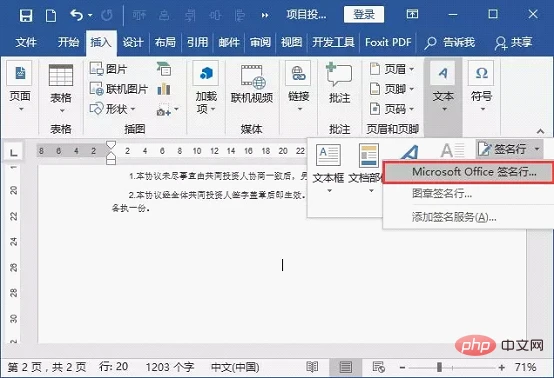Open the 文件 tab
Viewport: 554px width, 378px height.
(x=25, y=42)
